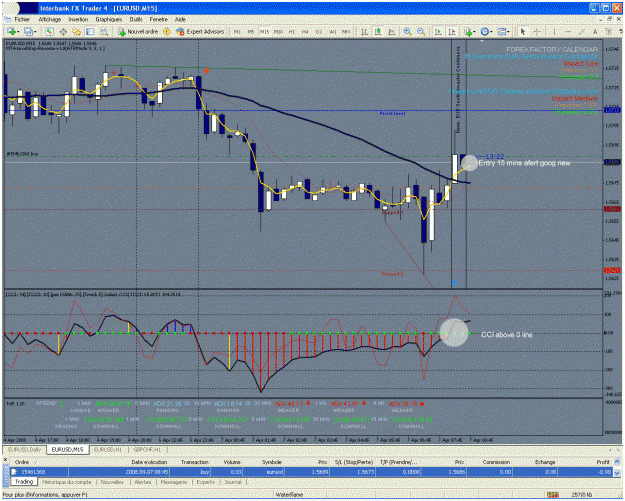Toggle the Expert Advisors button
The image size is (625, 501).
pos(200,31)
